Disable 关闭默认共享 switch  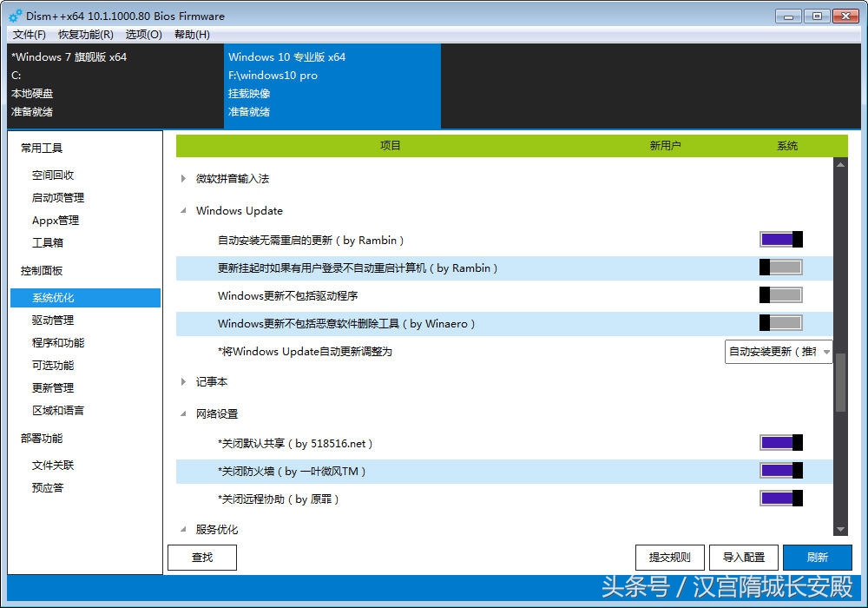[780, 442]
